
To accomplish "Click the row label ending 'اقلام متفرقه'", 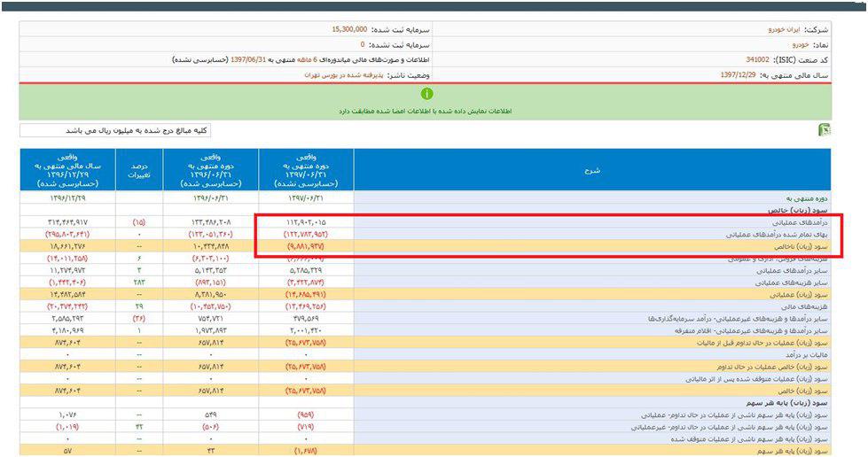I will point(751,331).
